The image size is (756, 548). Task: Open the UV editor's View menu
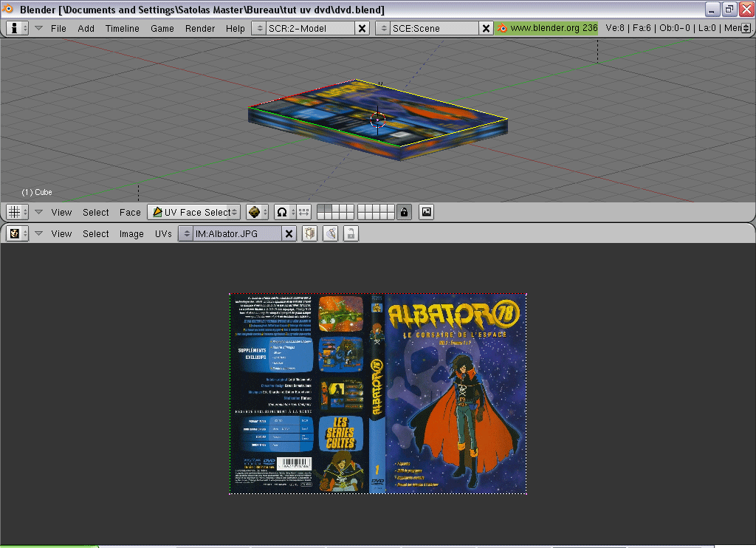pos(61,234)
